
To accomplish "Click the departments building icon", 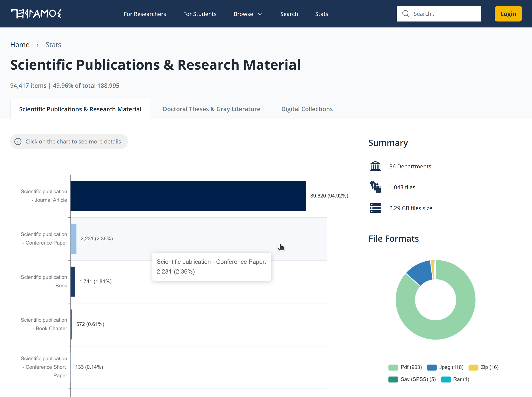I will point(375,166).
